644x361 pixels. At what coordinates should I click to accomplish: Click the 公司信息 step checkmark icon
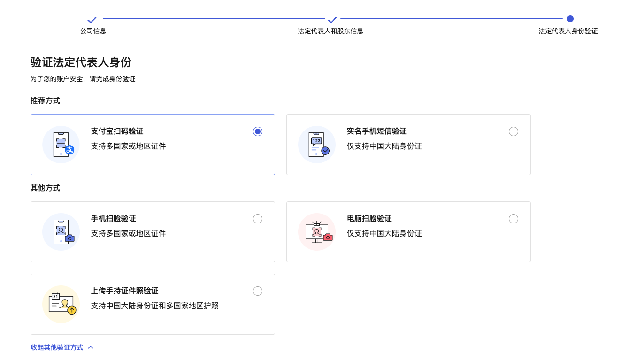[x=92, y=20]
